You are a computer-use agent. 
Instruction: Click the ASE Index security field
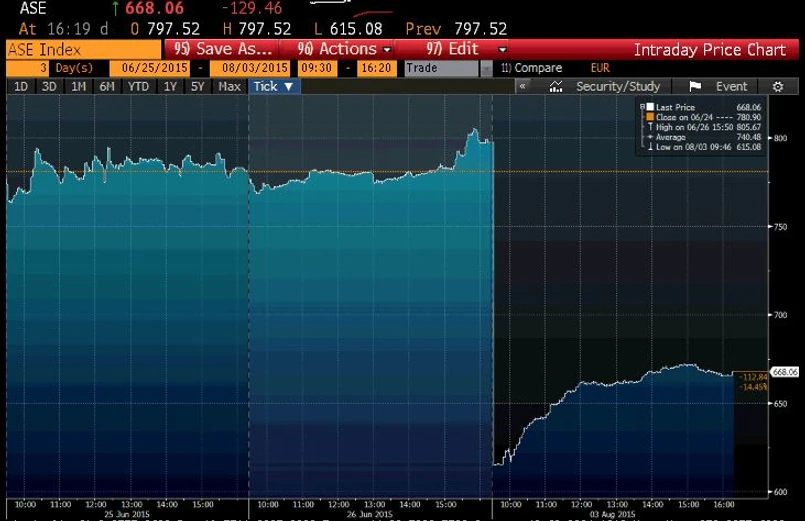coord(84,50)
